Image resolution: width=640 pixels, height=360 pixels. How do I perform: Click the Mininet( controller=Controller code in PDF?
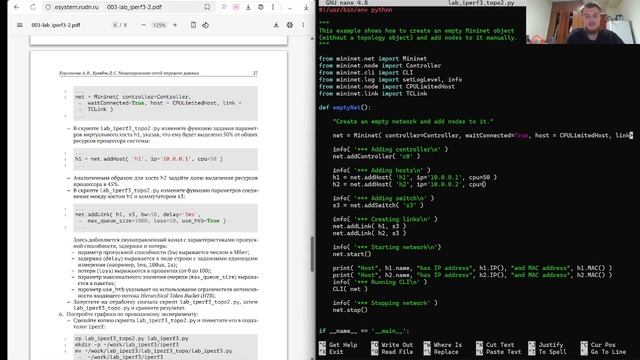click(158, 103)
